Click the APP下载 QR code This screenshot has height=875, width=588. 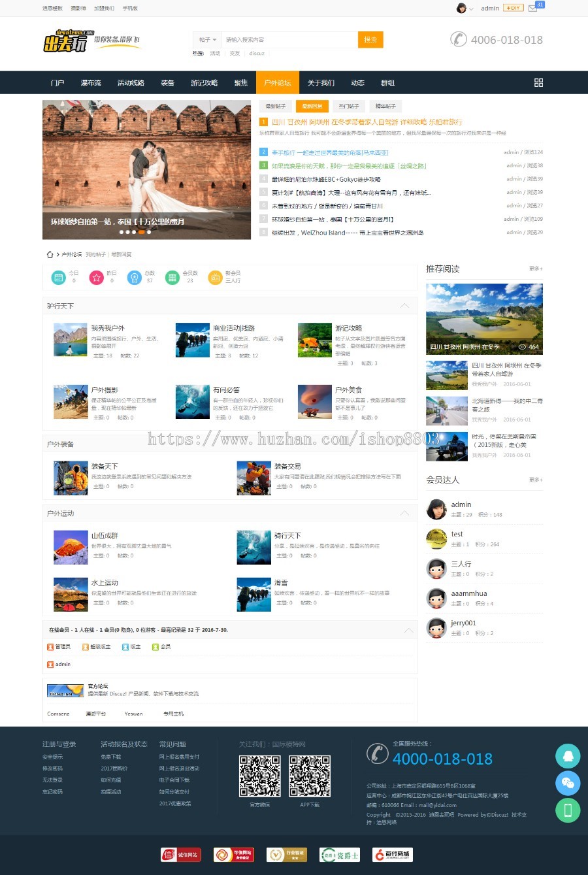310,776
